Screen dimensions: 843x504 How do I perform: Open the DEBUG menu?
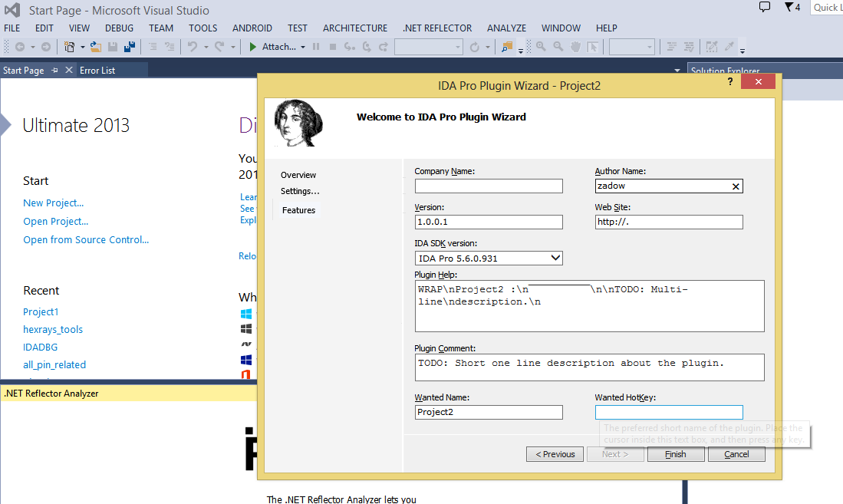(x=119, y=28)
